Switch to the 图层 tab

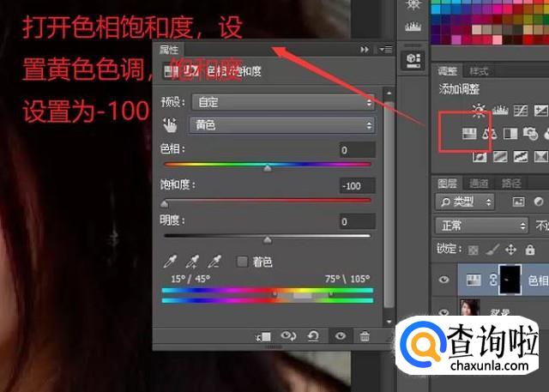coord(447,183)
